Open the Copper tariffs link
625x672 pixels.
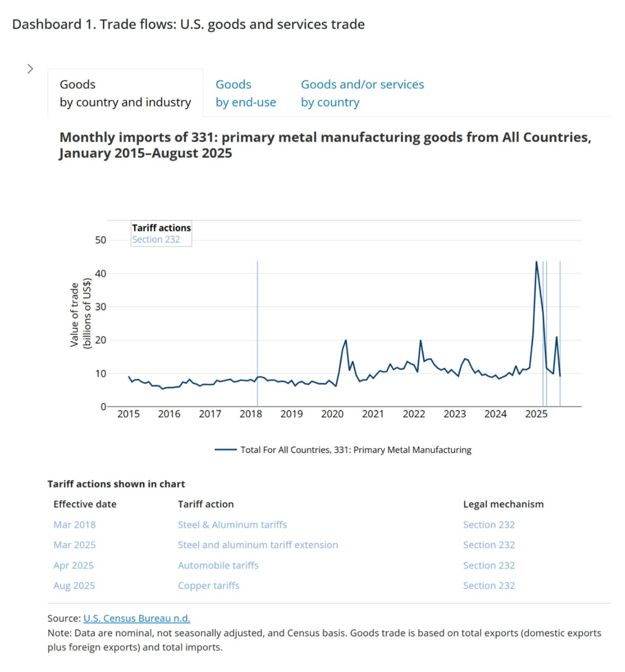208,586
